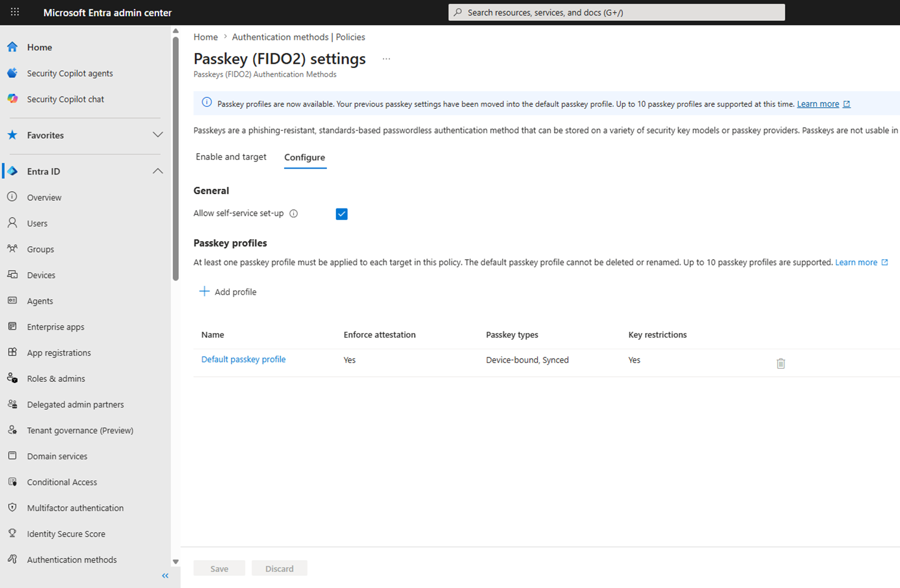Open Security Copilot agents from the sidebar
Viewport: 900px width, 588px height.
[x=70, y=73]
